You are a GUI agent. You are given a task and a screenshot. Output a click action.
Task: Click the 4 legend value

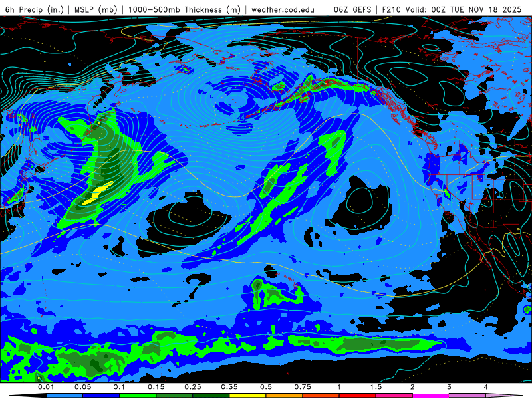click(486, 387)
